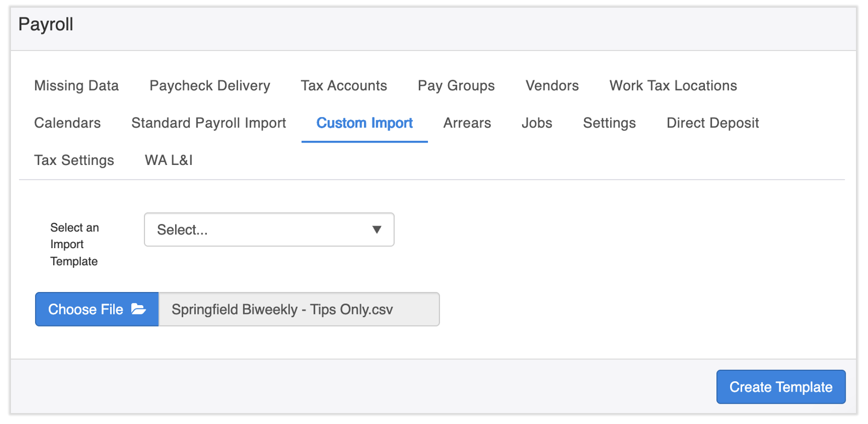This screenshot has height=424, width=868.
Task: Switch to the Calendars tab
Action: pos(67,123)
